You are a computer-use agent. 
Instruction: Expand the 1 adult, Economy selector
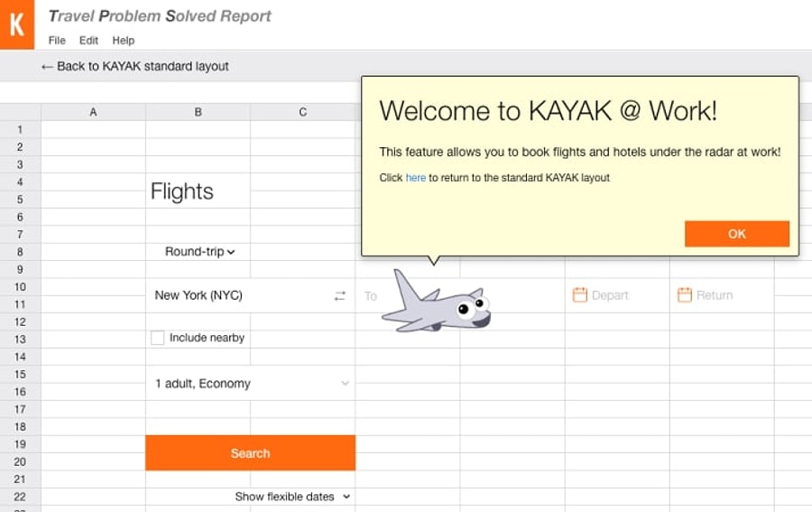pyautogui.click(x=251, y=384)
